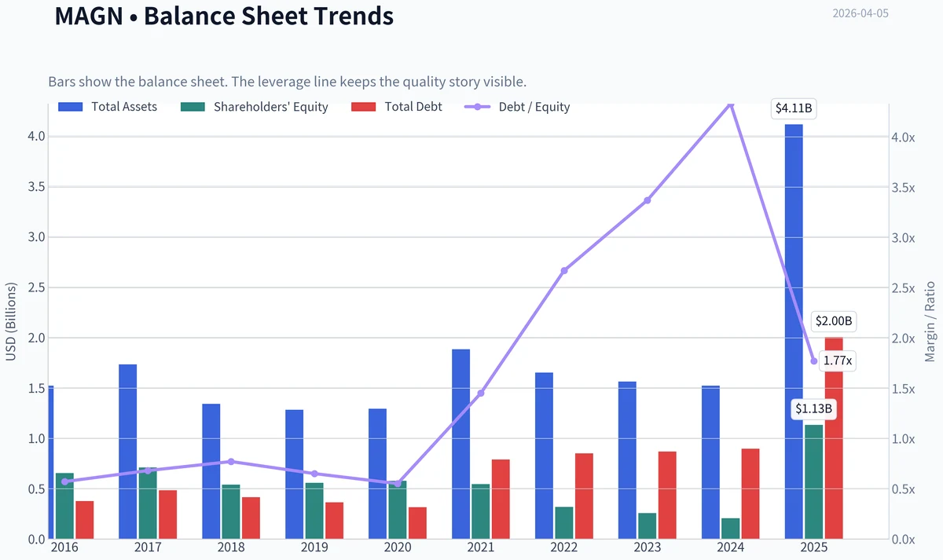Click the 2025 Debt / Equity line point
The image size is (943, 560).
814,361
